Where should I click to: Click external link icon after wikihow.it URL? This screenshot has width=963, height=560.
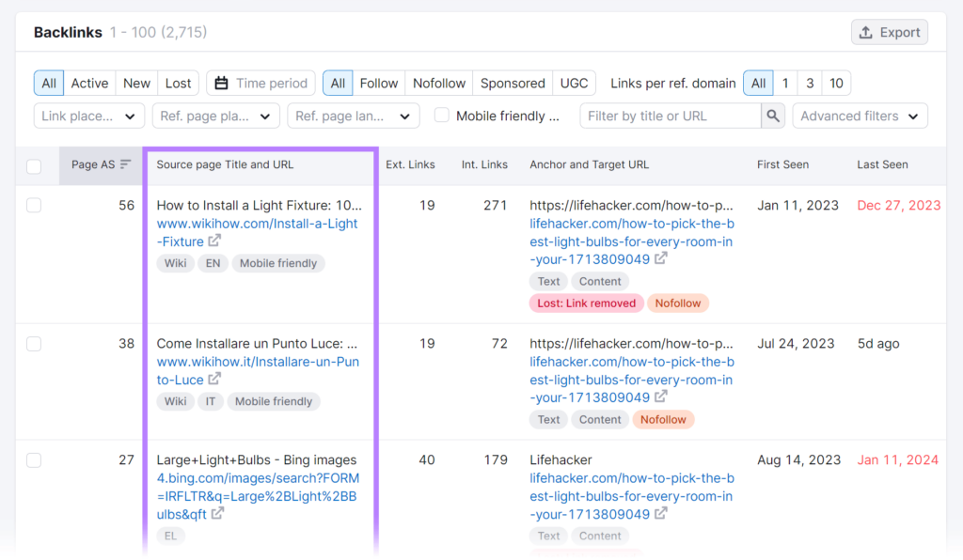tap(214, 379)
